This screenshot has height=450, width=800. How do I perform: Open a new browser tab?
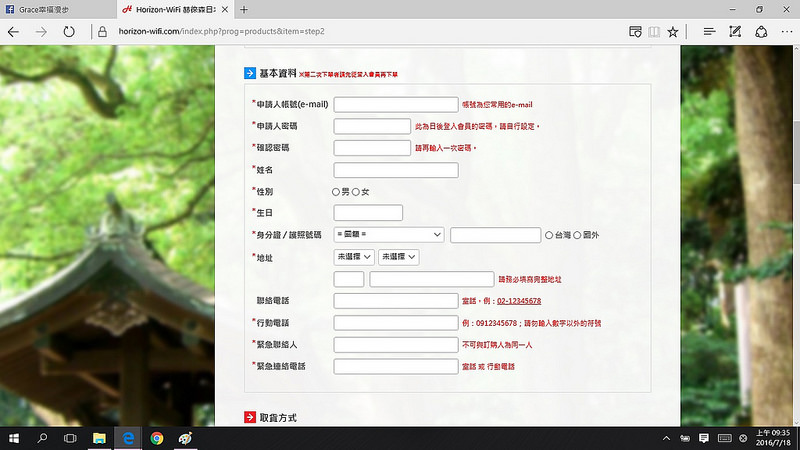tap(244, 9)
